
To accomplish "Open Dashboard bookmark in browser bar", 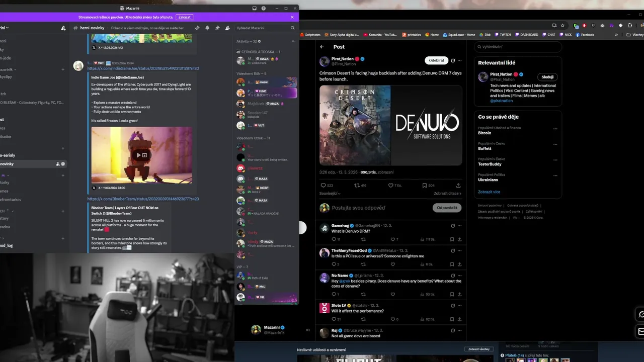I will [526, 35].
